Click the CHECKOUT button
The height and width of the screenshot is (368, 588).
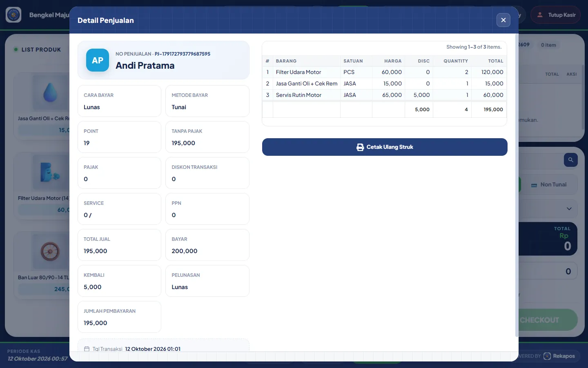point(547,320)
